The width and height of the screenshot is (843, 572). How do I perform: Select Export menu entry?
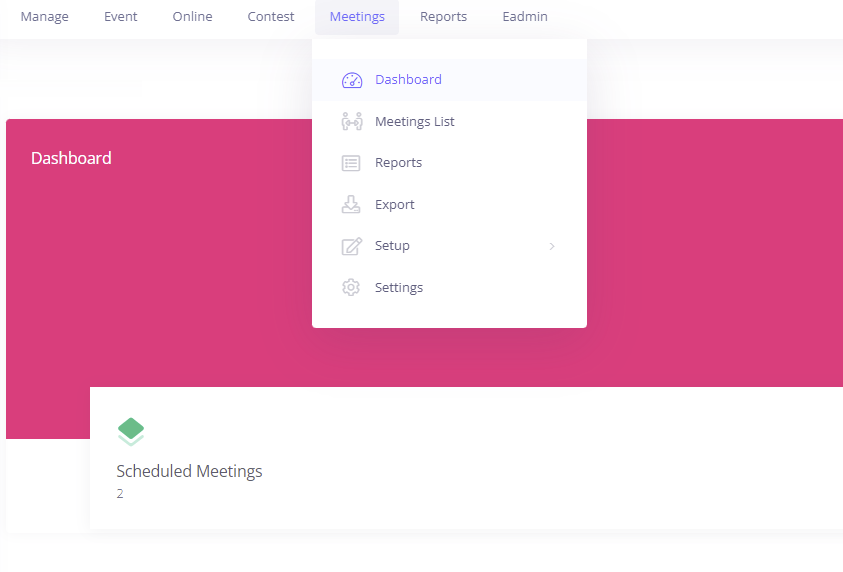point(449,204)
